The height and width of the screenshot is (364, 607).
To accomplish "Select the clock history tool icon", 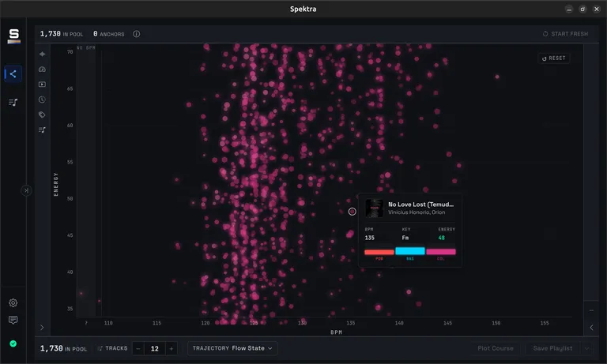I will click(42, 99).
